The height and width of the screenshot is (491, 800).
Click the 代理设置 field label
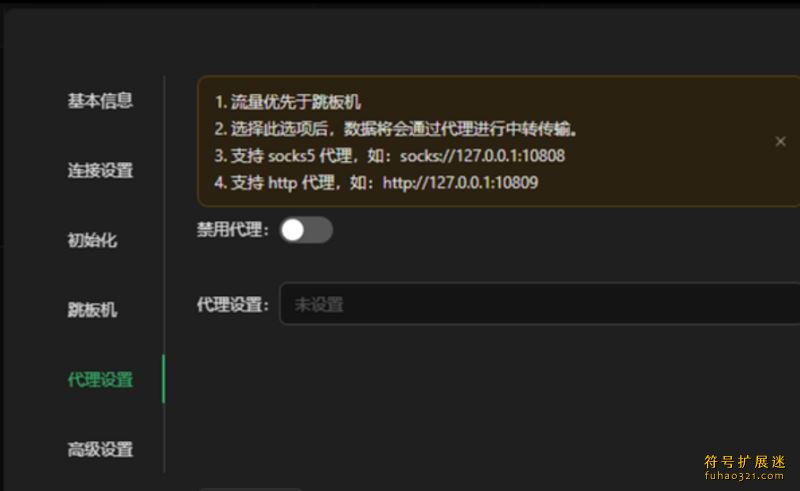[233, 305]
